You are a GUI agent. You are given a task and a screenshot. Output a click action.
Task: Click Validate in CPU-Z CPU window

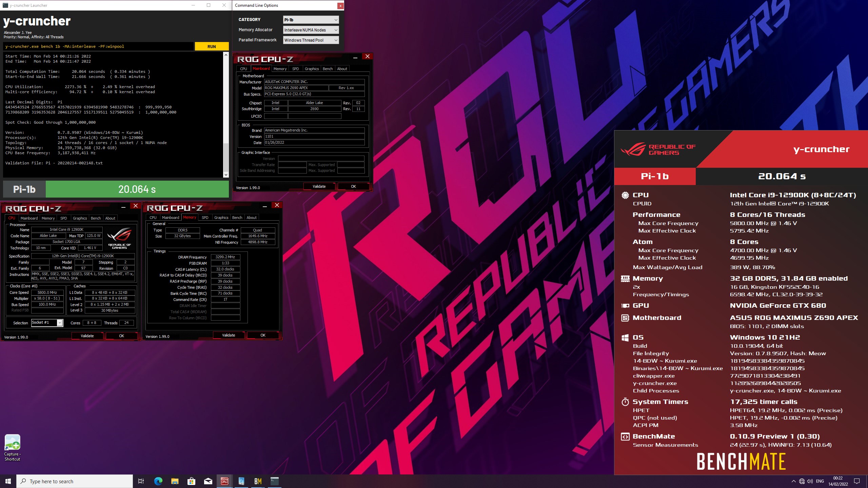point(87,336)
